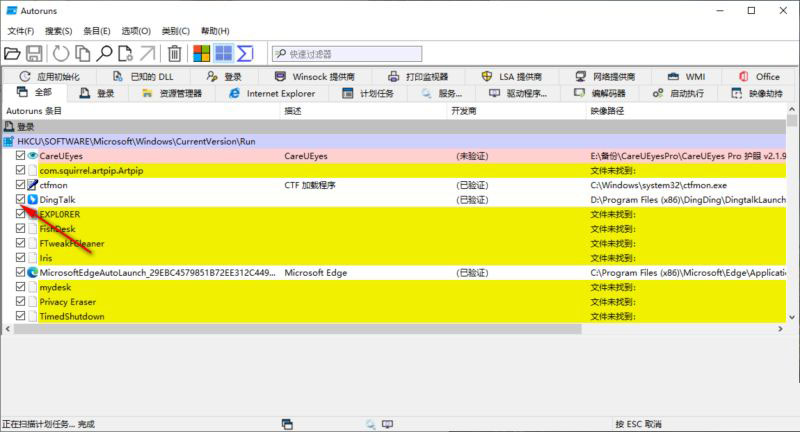Open the 文件(F) menu
Viewport: 800px width, 432px height.
point(20,31)
